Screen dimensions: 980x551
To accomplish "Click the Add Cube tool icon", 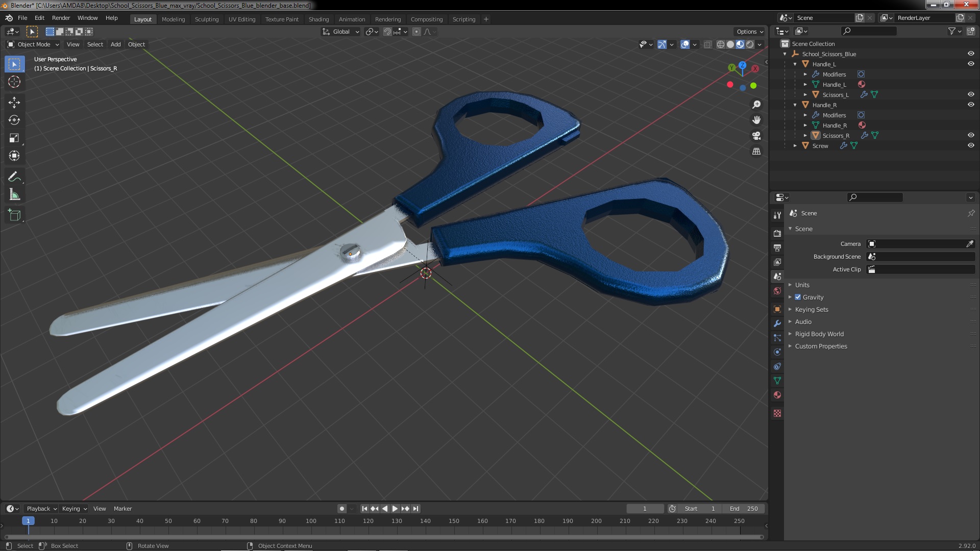I will click(x=14, y=215).
